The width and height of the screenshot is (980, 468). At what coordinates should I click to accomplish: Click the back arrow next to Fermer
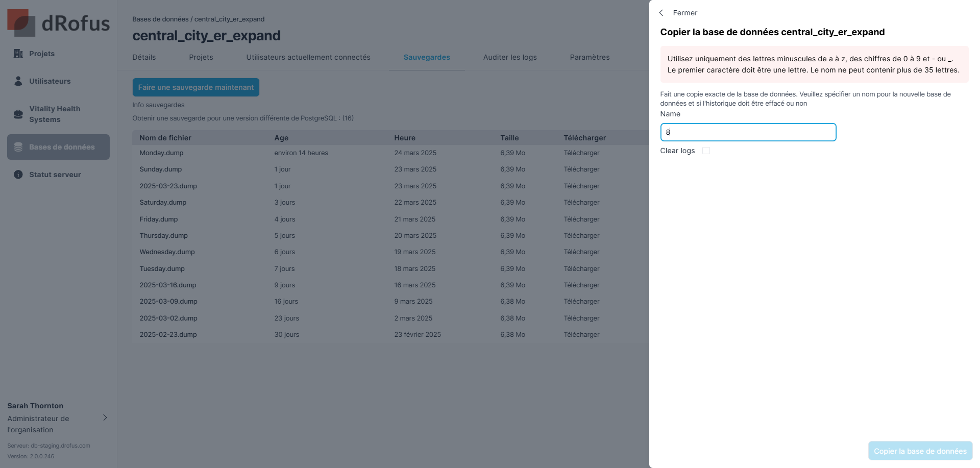pos(661,13)
